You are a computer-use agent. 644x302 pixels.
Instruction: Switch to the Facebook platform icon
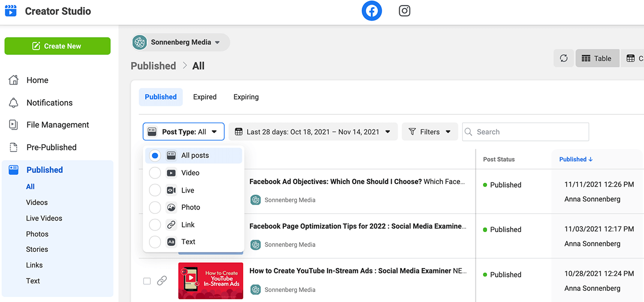point(372,11)
